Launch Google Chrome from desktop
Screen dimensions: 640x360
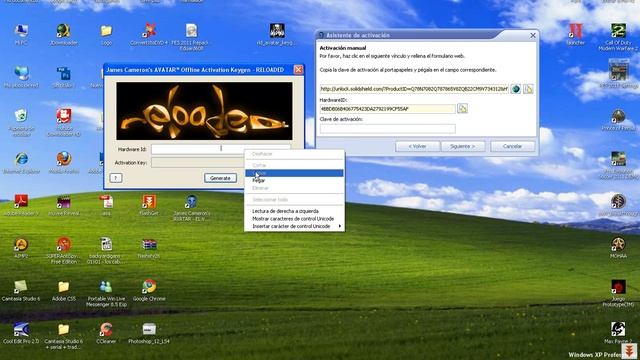(149, 291)
